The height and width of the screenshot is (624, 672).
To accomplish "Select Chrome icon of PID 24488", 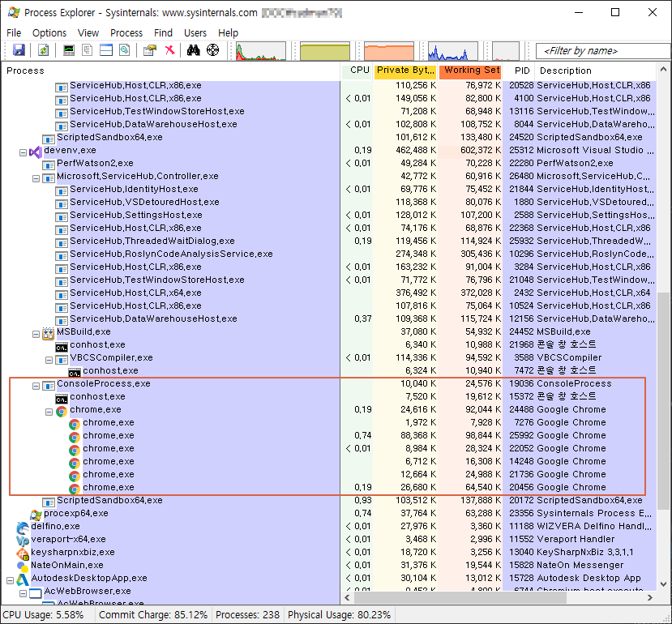I will [x=62, y=412].
